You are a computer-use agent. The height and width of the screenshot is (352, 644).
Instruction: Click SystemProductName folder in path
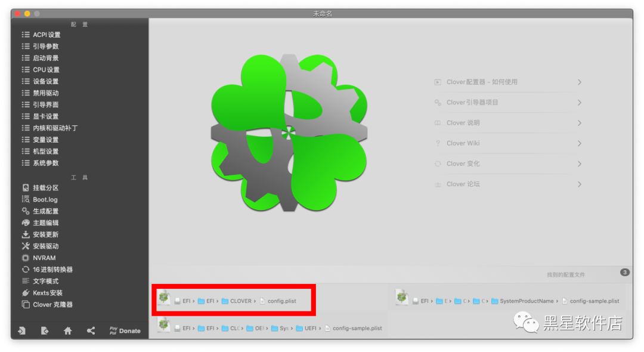(x=522, y=301)
